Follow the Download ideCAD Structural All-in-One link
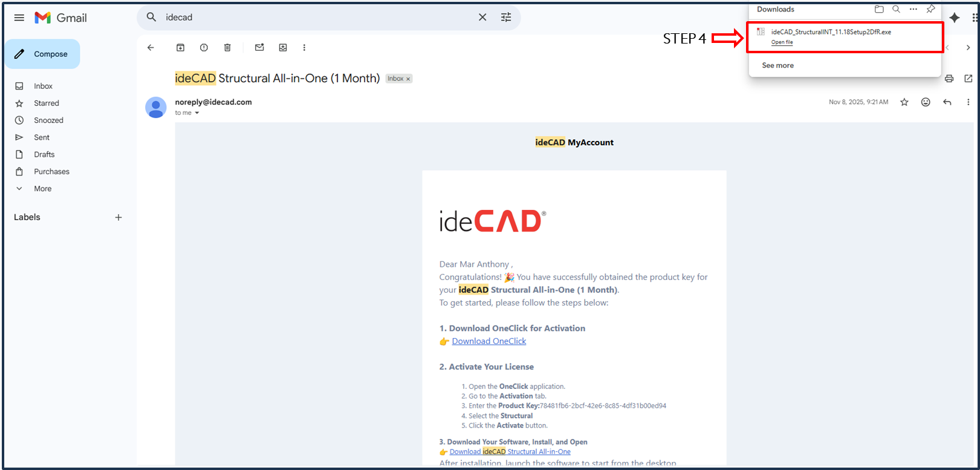 (510, 452)
